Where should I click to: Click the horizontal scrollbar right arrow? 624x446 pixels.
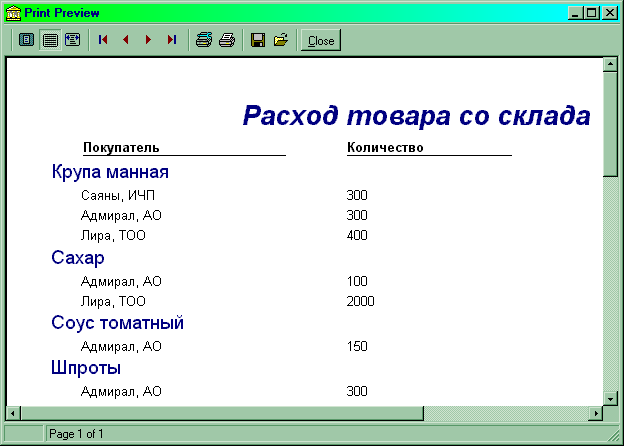coord(596,412)
